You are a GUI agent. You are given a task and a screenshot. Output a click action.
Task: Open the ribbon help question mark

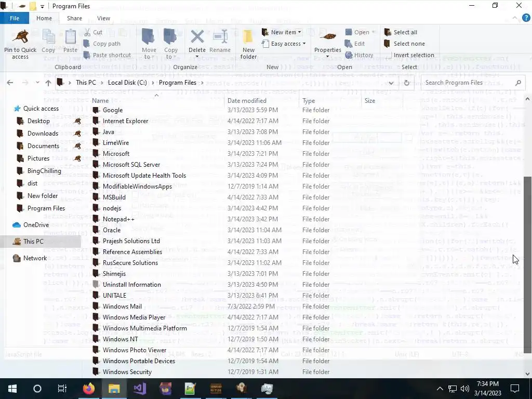[526, 18]
